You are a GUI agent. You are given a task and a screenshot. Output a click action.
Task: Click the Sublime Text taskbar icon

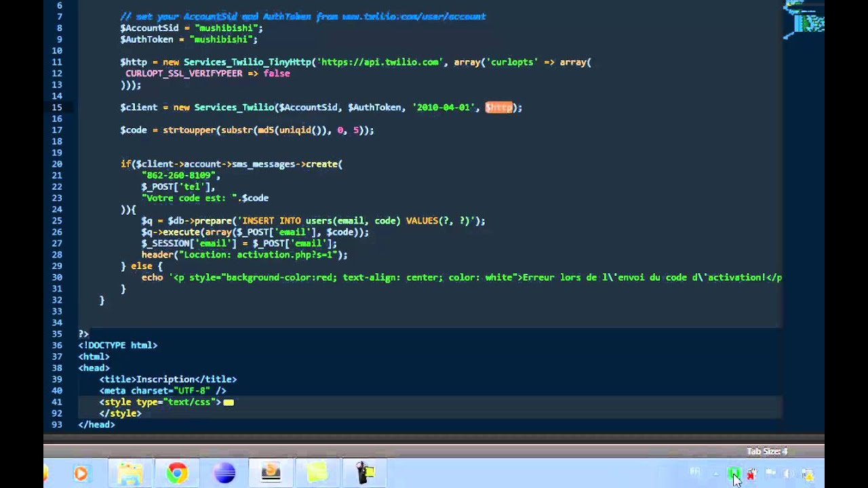(x=271, y=472)
